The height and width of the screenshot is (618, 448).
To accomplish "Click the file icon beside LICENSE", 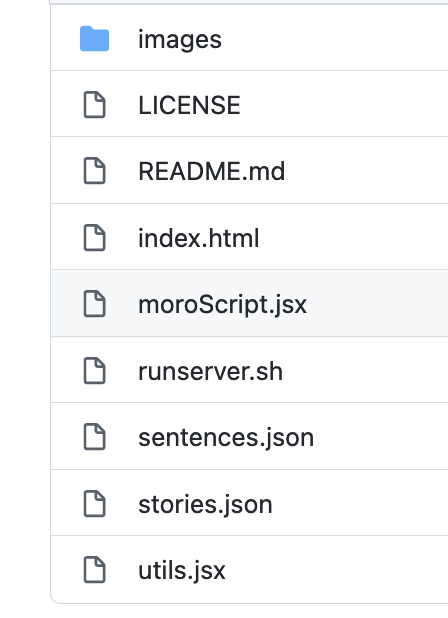I will tap(95, 105).
